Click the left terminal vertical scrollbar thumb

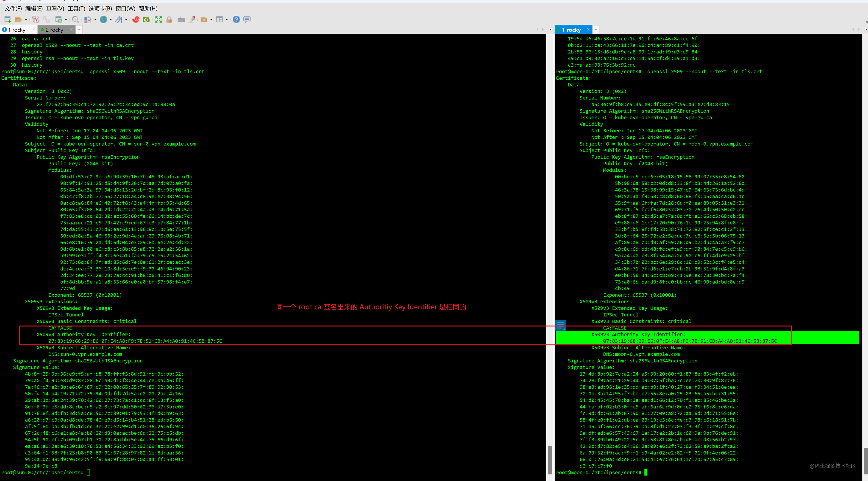pos(550,460)
